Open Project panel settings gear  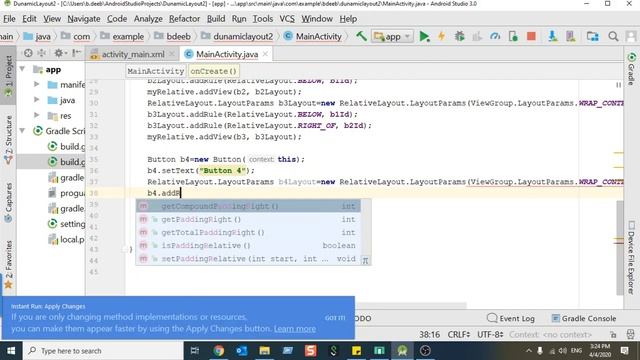[x=59, y=53]
